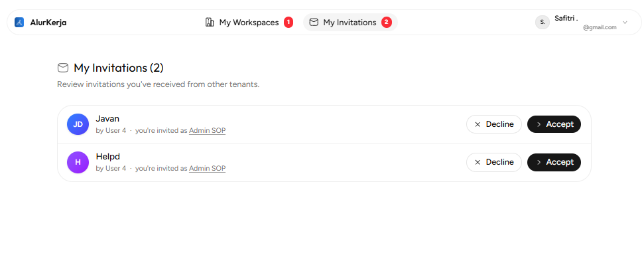This screenshot has width=644, height=275.
Task: Click the red badge on My Workspaces
Action: pyautogui.click(x=289, y=22)
